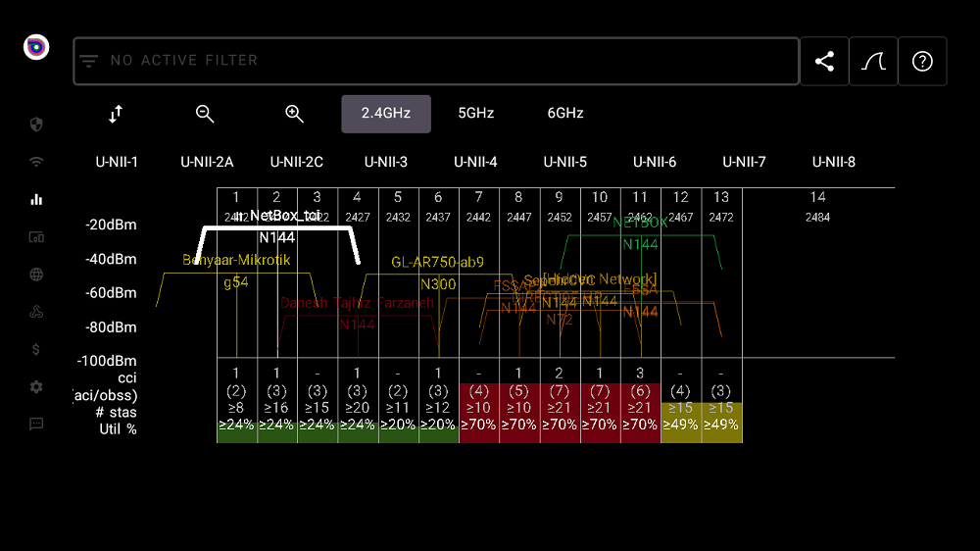Open the feedback chat sidebar icon
This screenshot has height=551, width=980.
pos(36,425)
